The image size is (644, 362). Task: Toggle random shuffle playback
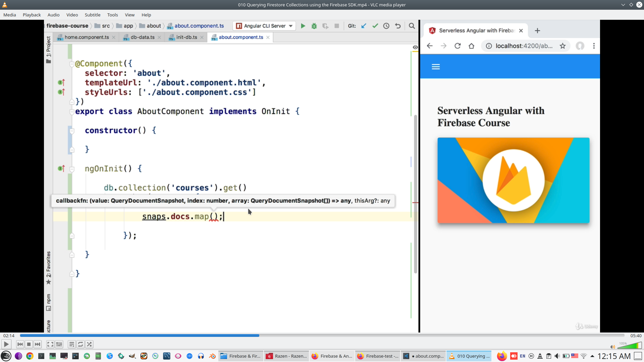[x=89, y=344]
